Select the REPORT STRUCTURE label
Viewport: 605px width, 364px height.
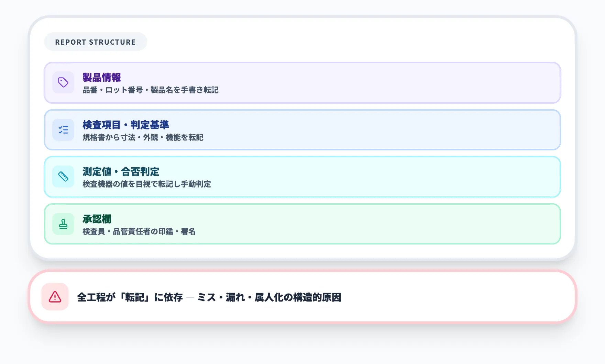click(x=96, y=42)
